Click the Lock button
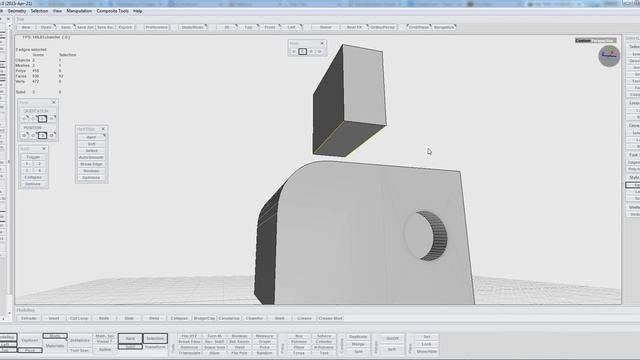Viewport: 640px width, 360px height. click(x=427, y=344)
